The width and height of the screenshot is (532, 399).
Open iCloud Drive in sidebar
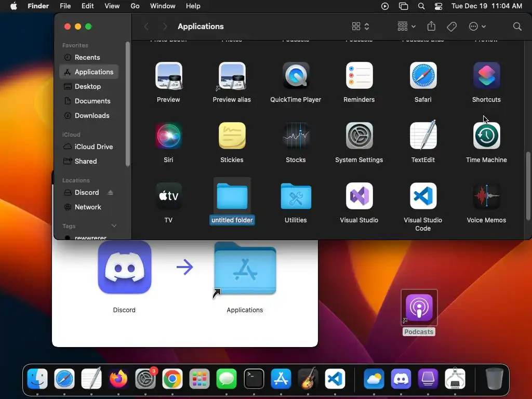89,147
